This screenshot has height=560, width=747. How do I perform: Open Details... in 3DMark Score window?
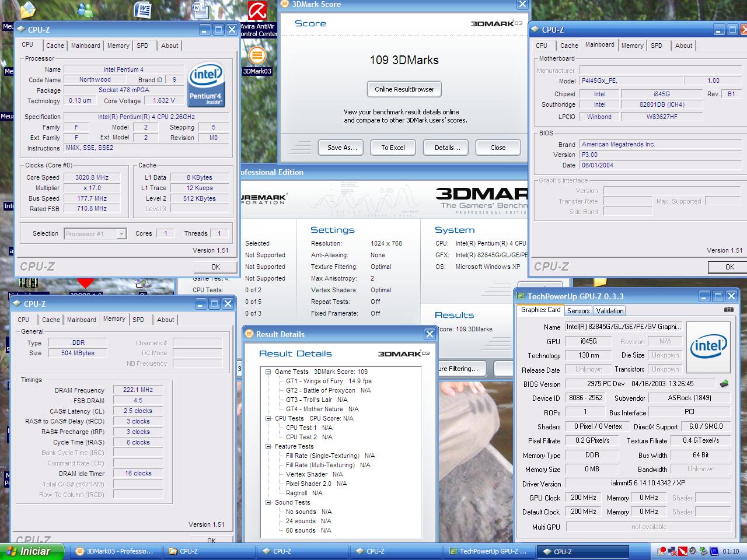tap(447, 148)
